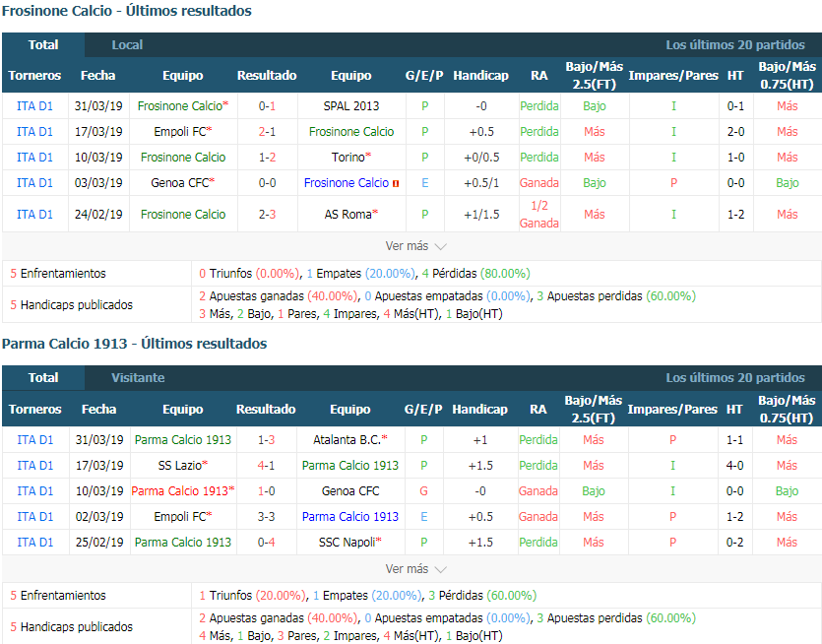Click the '+1/1.5' handicap value
Screen dimensions: 822x644
click(x=481, y=215)
